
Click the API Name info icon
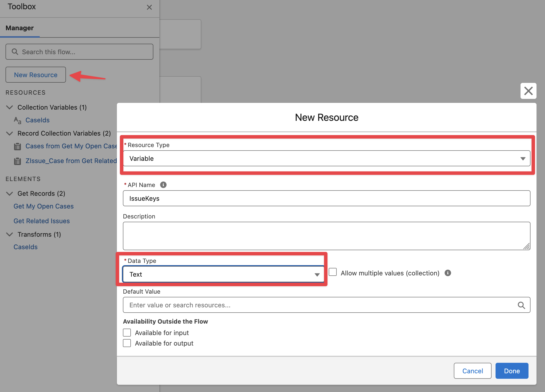click(x=163, y=185)
